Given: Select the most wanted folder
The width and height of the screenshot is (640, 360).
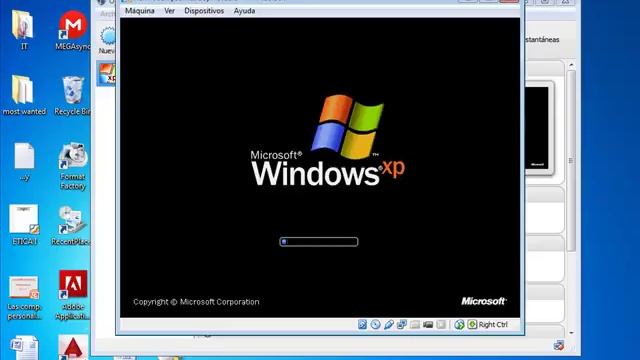Looking at the screenshot, I should tap(24, 95).
